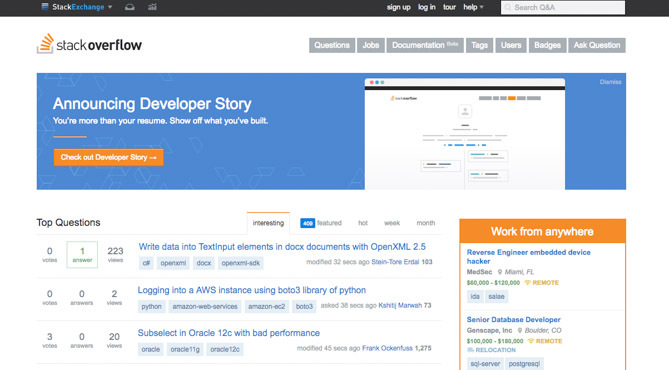669x370 pixels.
Task: Click the ida job tag
Action: pyautogui.click(x=475, y=296)
